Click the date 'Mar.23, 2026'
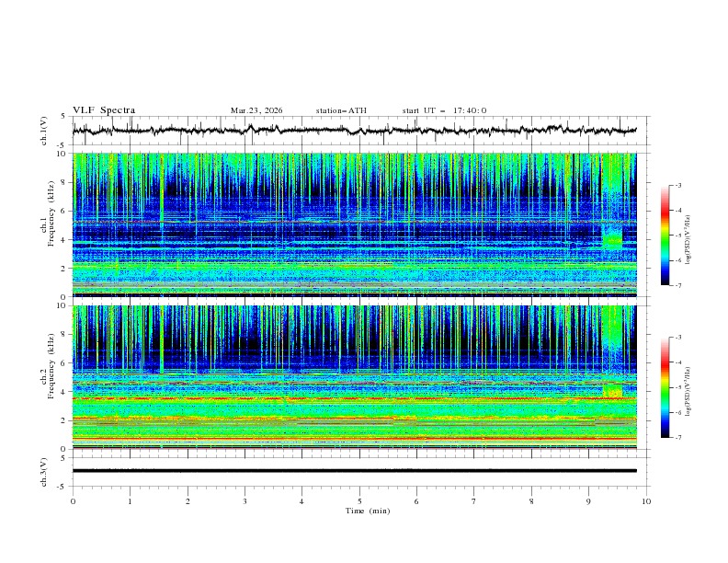Screen dimensions: 728x563 pyautogui.click(x=256, y=110)
